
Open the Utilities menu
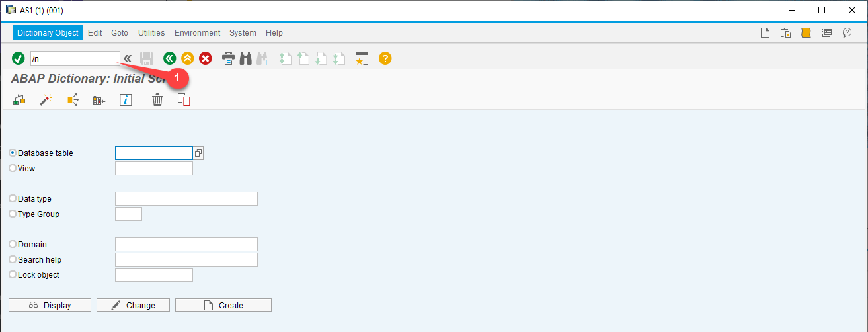point(151,33)
